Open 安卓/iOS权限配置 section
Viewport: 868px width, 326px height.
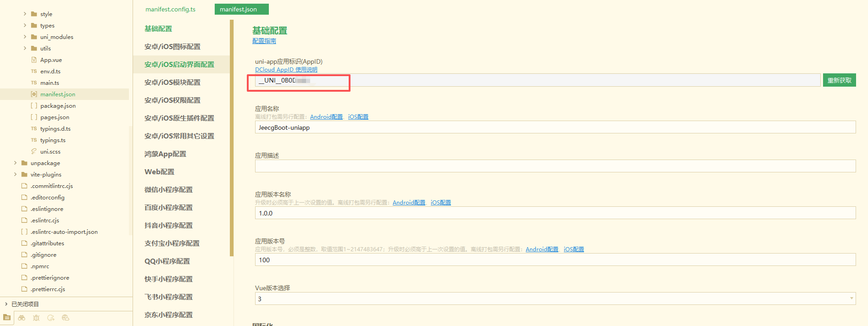click(172, 100)
